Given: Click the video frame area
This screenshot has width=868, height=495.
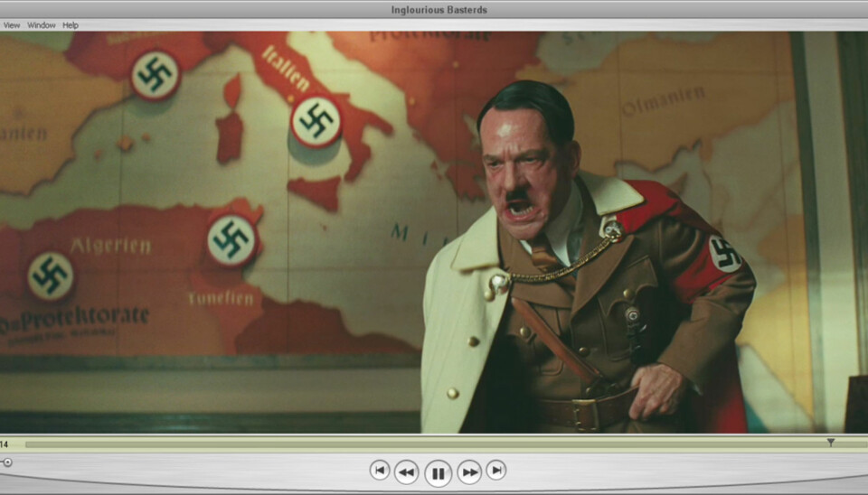Looking at the screenshot, I should click(434, 232).
